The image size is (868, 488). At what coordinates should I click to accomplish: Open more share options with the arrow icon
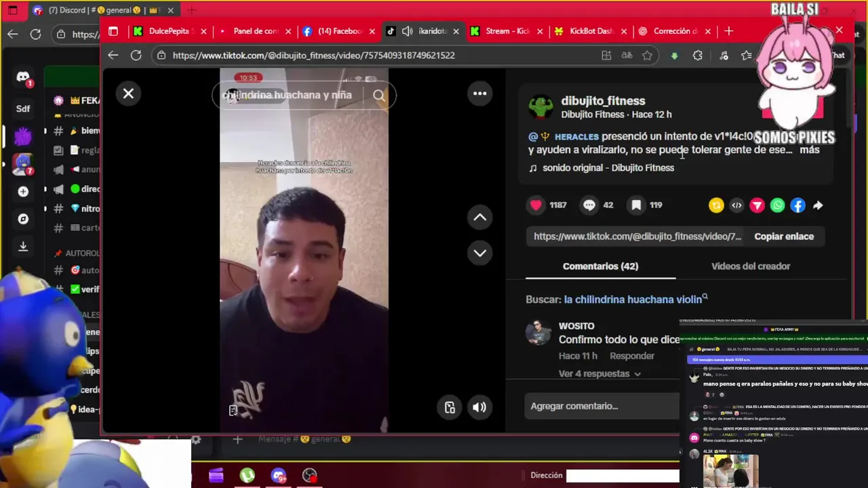[818, 205]
